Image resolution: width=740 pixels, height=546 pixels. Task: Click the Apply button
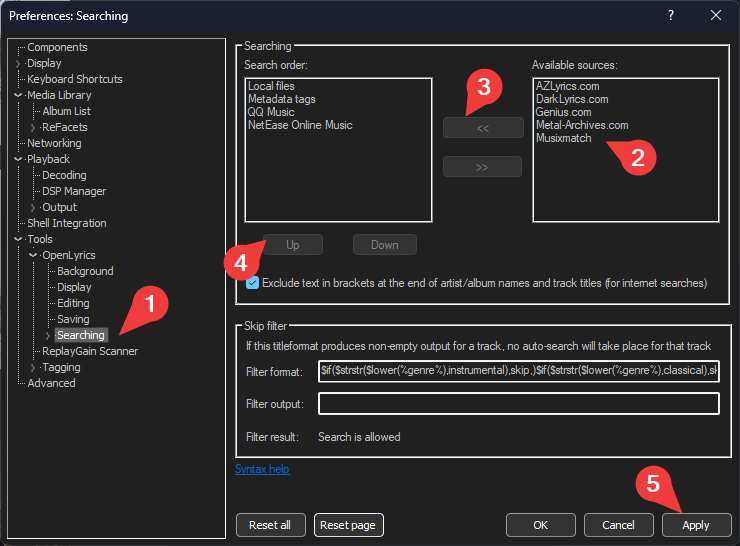tap(696, 525)
